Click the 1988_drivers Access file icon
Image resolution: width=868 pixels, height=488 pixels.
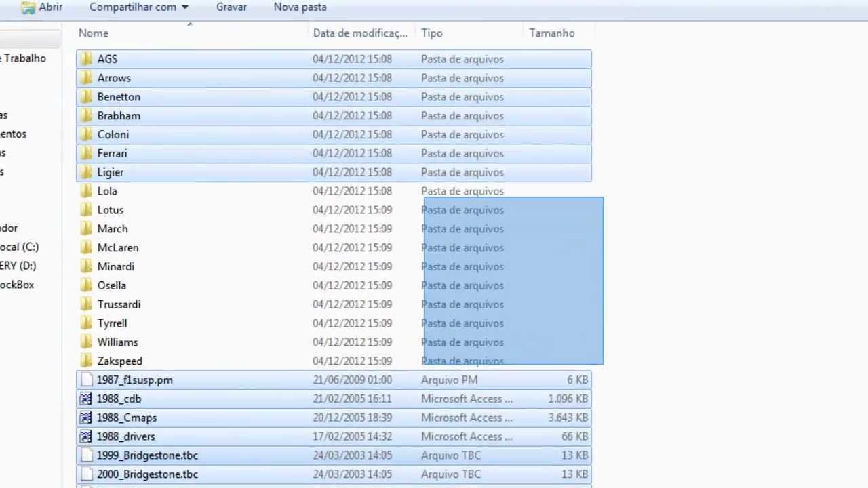point(85,437)
